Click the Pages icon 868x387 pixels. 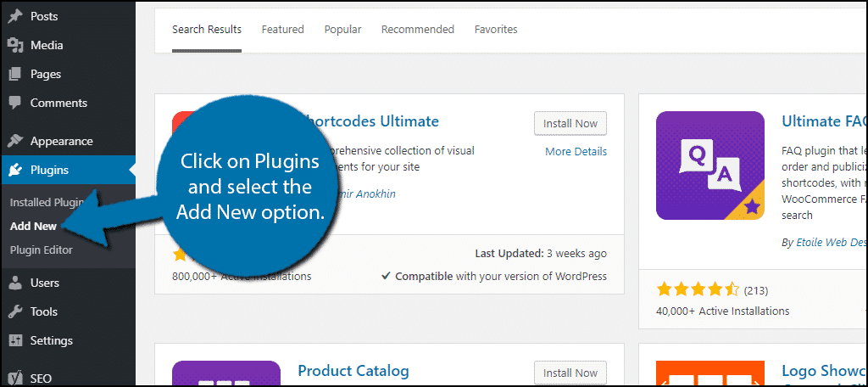point(15,75)
